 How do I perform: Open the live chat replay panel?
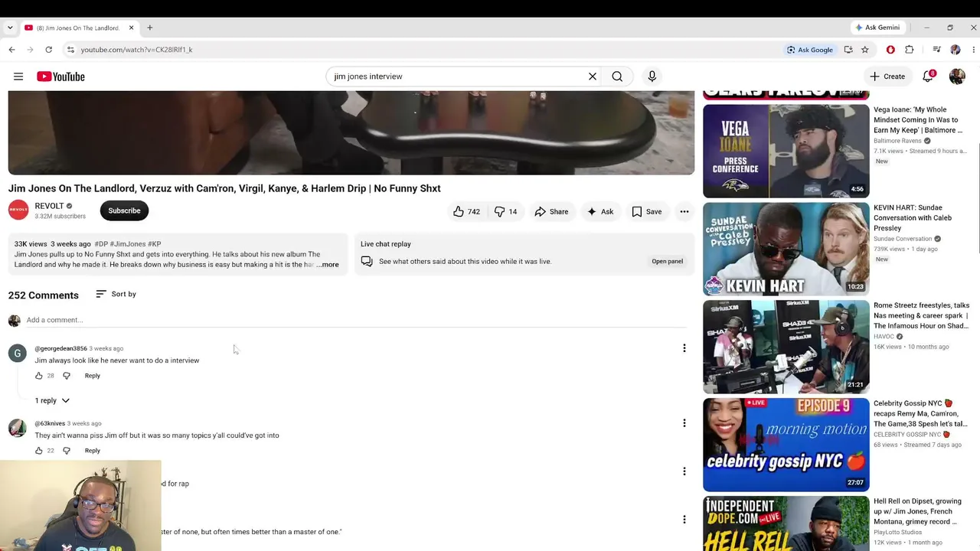(667, 262)
